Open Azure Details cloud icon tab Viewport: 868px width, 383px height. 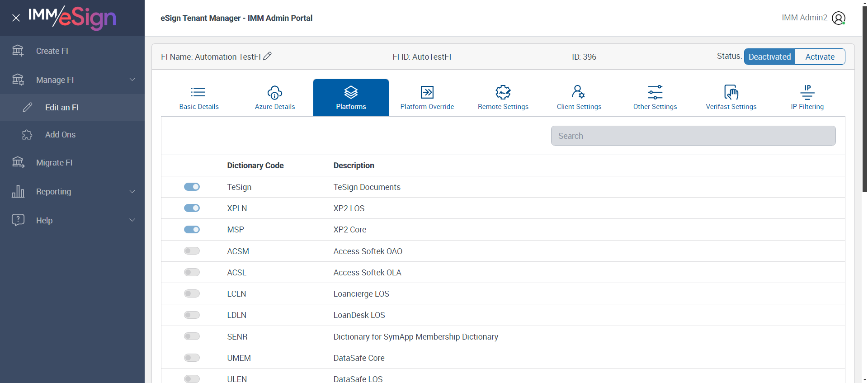pos(274,93)
